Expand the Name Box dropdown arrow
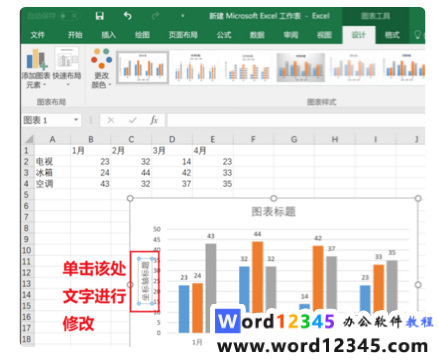The image size is (438, 362). 76,120
